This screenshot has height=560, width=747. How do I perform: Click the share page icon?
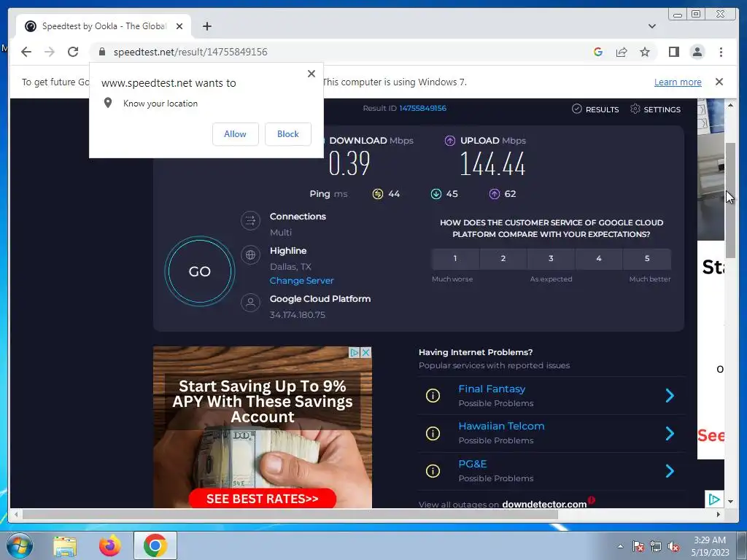click(622, 52)
